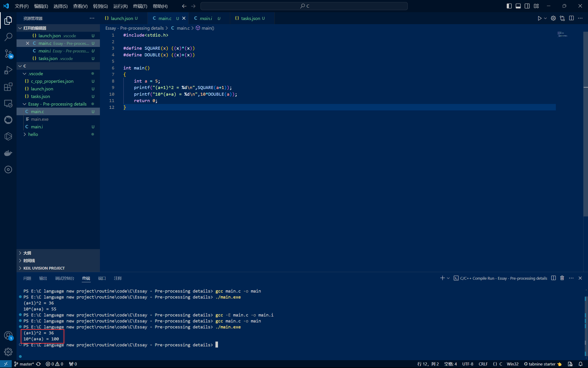Split the terminal panel

point(554,278)
